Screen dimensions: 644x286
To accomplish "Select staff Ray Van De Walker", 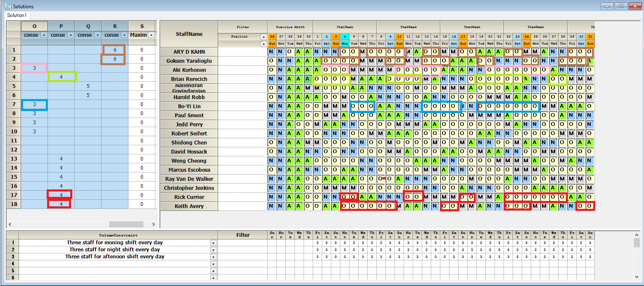I will coord(189,179).
